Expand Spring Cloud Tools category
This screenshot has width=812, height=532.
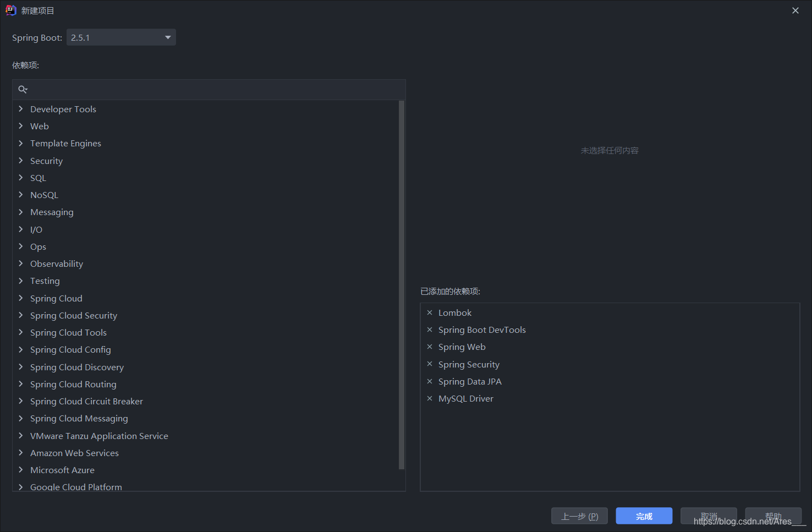tap(21, 332)
